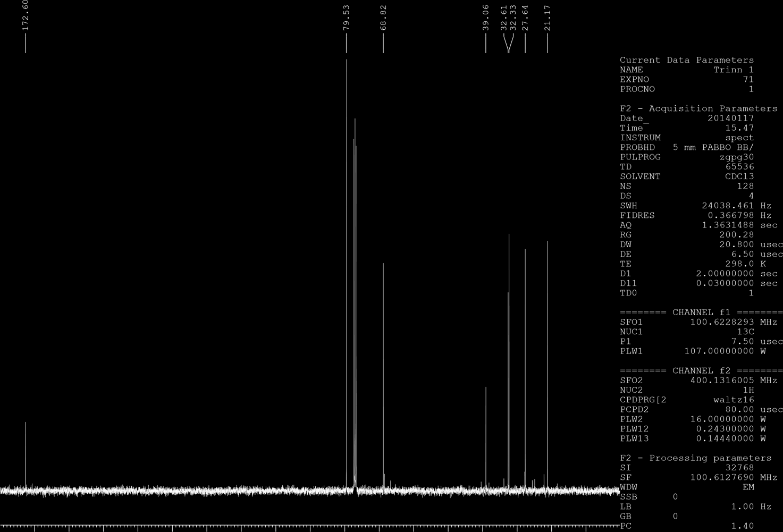Select the TD value 65536
The height and width of the screenshot is (532, 783).
739,167
